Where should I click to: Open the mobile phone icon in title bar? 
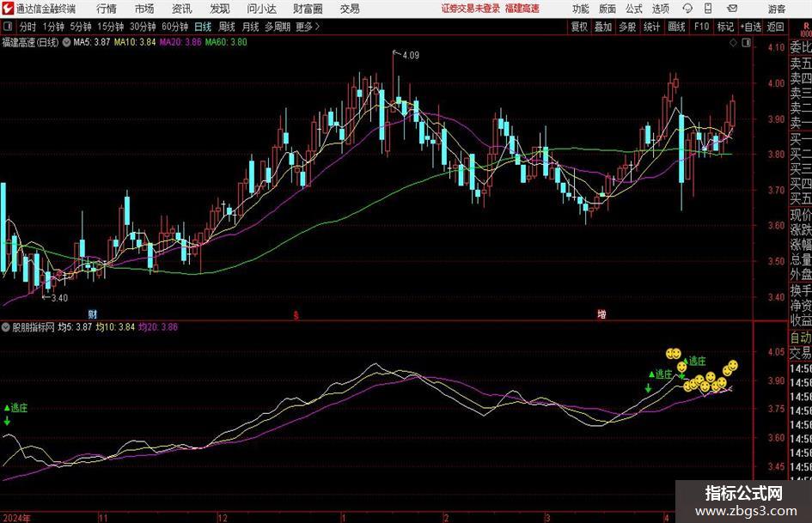tap(708, 9)
